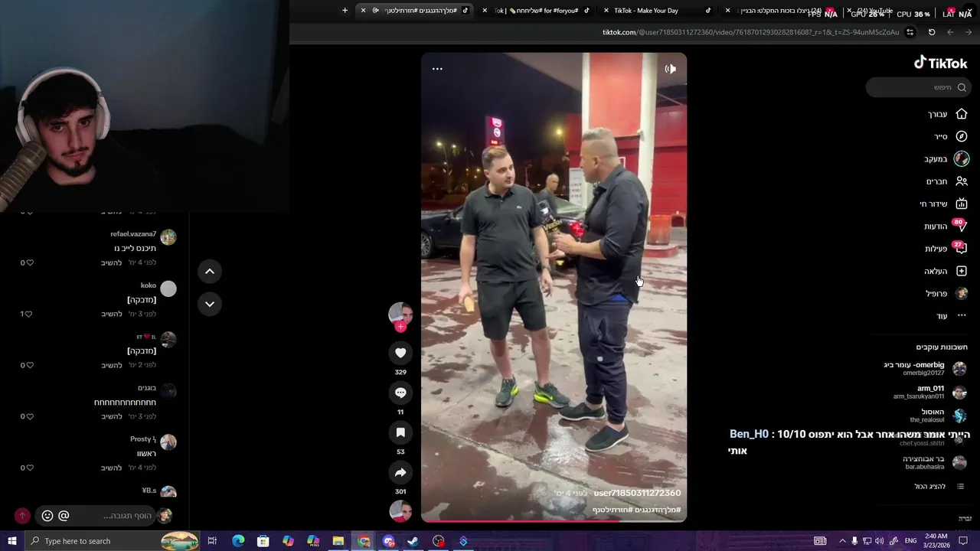This screenshot has height=551, width=980.
Task: Open the Explore compass icon in the sidebar
Action: (962, 136)
